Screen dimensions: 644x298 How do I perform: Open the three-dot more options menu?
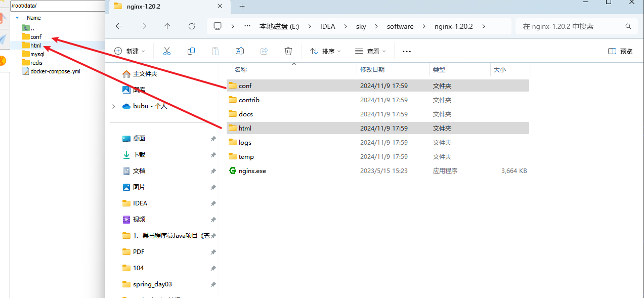click(x=407, y=51)
